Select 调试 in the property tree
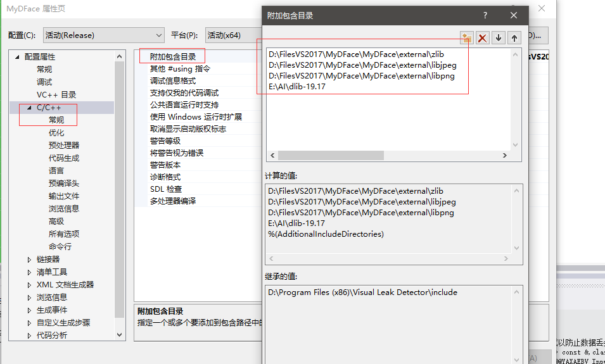This screenshot has height=364, width=605. [x=44, y=82]
